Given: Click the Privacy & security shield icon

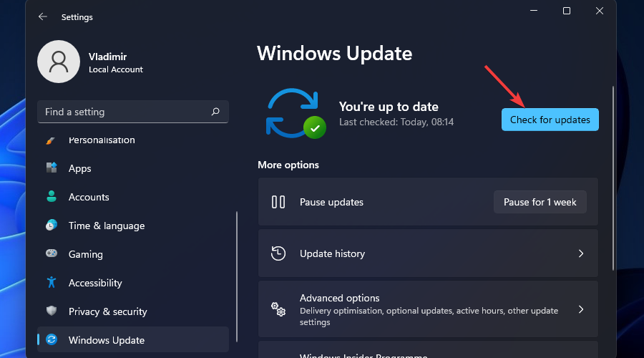Looking at the screenshot, I should (x=52, y=311).
